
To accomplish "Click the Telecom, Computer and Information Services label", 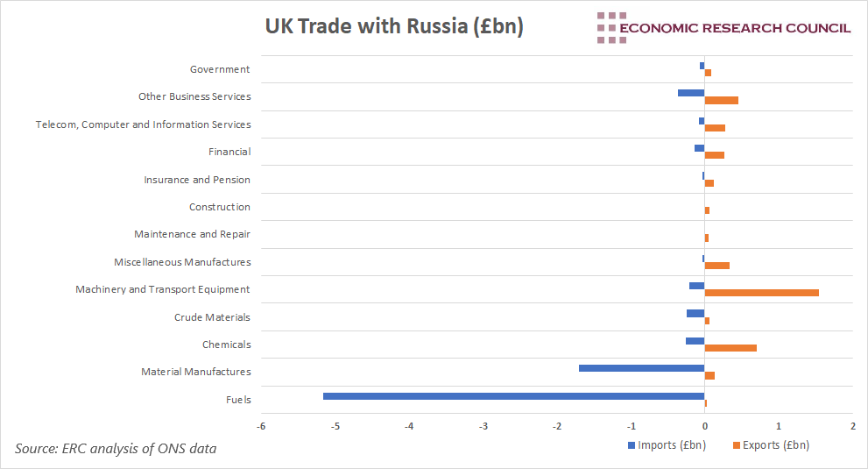I will point(143,124).
